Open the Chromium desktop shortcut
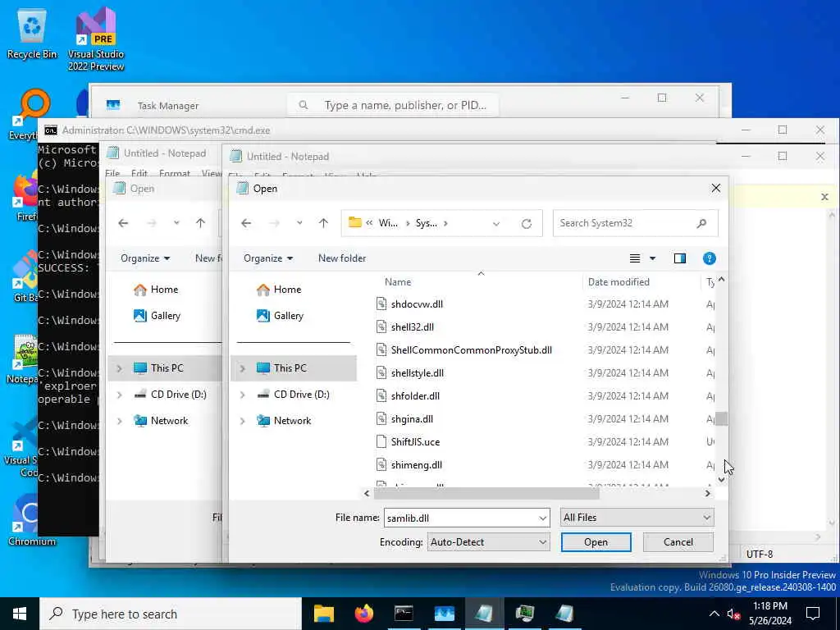This screenshot has height=630, width=840. point(31,519)
